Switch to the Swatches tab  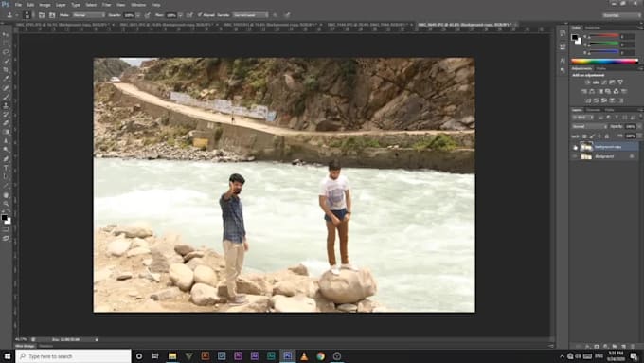[x=593, y=27]
